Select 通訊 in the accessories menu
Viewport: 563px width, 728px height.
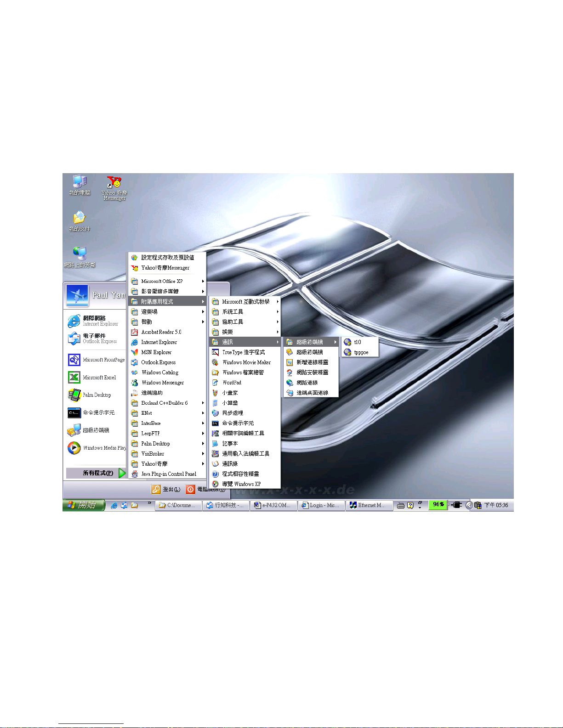pos(245,342)
